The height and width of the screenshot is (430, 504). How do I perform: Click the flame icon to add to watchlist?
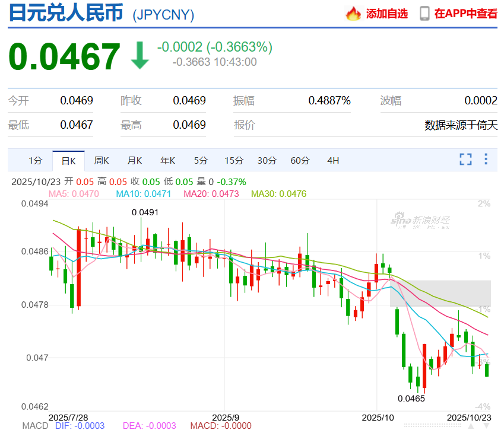click(353, 13)
